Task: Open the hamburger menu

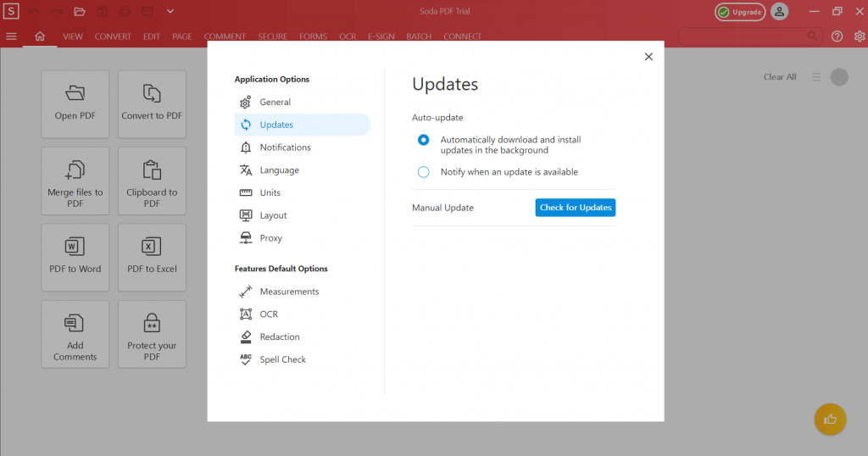Action: point(11,36)
